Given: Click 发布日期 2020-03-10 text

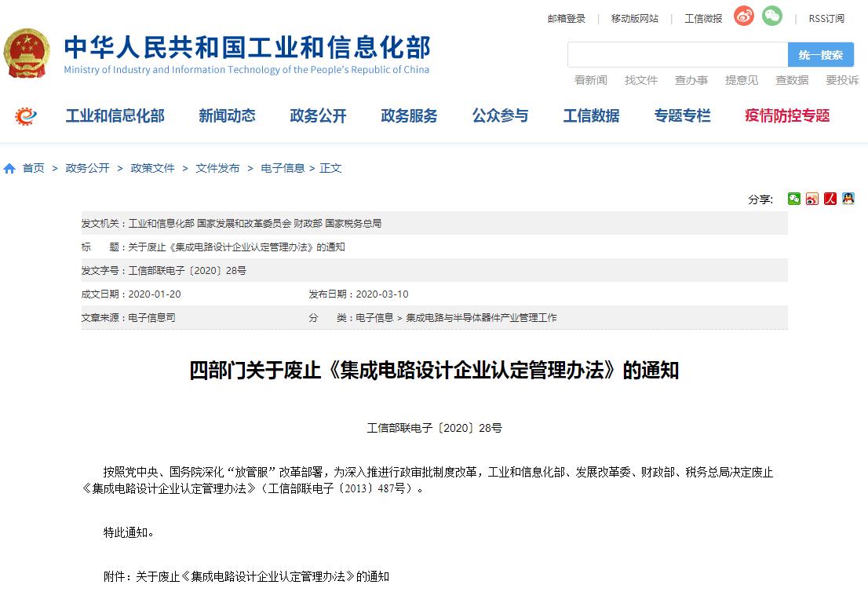Looking at the screenshot, I should [359, 294].
